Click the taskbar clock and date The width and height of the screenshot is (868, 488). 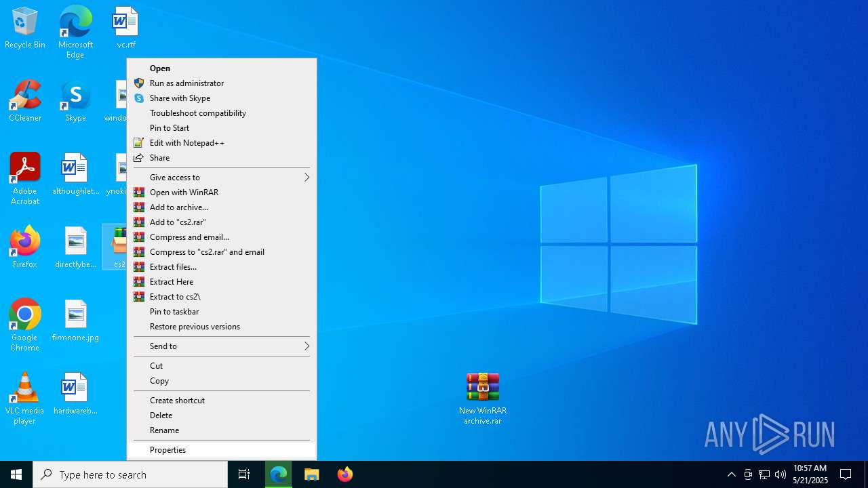810,474
